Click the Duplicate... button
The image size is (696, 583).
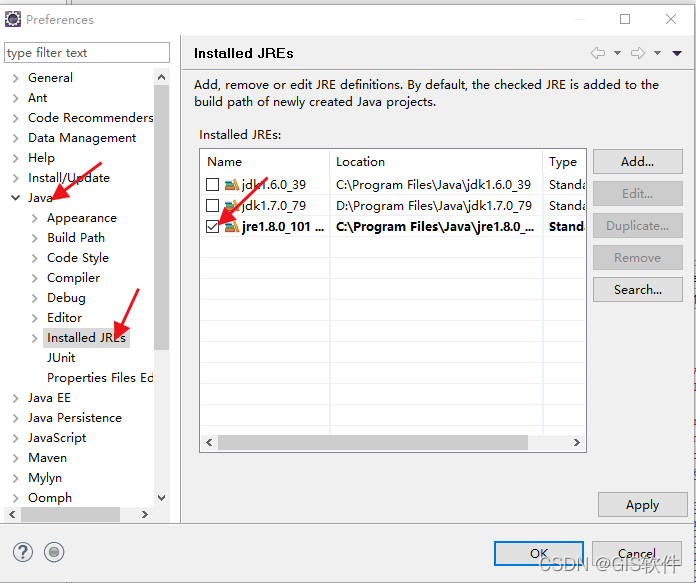point(637,226)
